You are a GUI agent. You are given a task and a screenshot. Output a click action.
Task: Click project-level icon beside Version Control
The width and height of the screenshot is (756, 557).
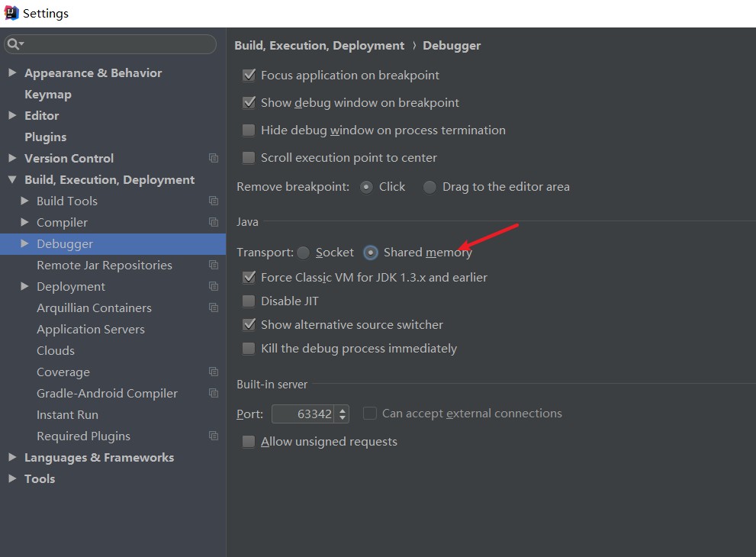coord(214,158)
